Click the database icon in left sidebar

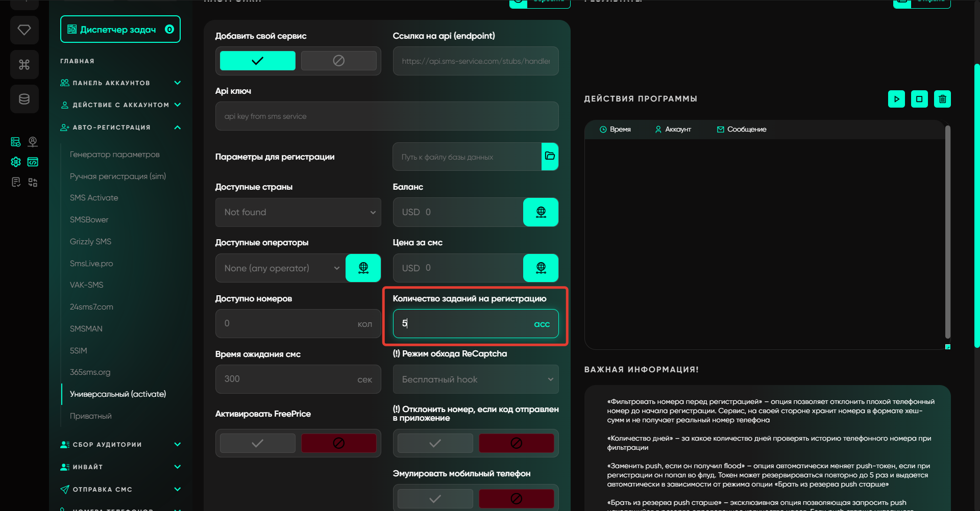[24, 99]
